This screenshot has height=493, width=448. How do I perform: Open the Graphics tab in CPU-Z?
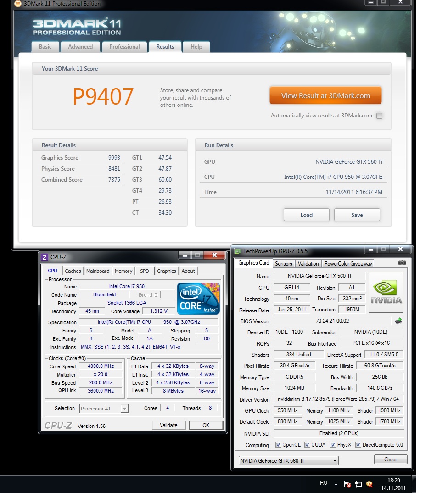tap(167, 271)
